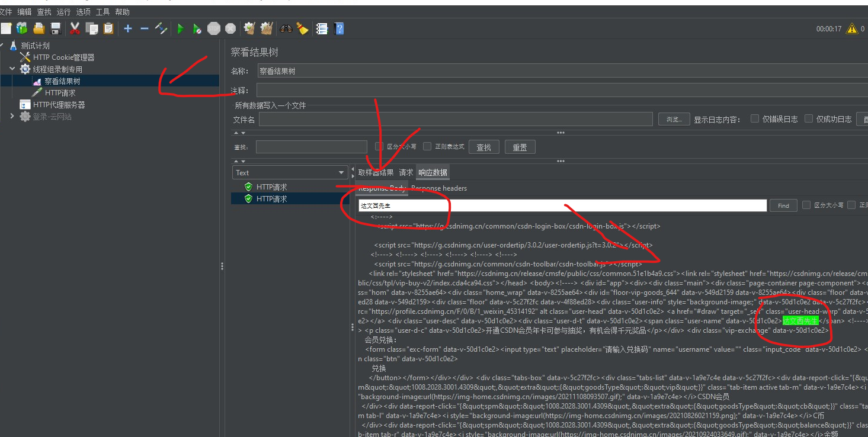Click the STOP test icon
Screen dimensions: 868x437
[x=214, y=28]
